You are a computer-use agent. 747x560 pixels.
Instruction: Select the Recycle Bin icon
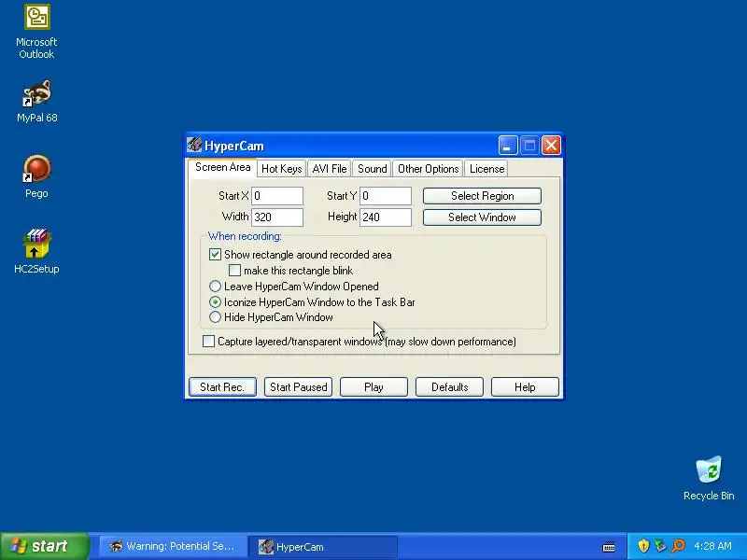point(709,478)
